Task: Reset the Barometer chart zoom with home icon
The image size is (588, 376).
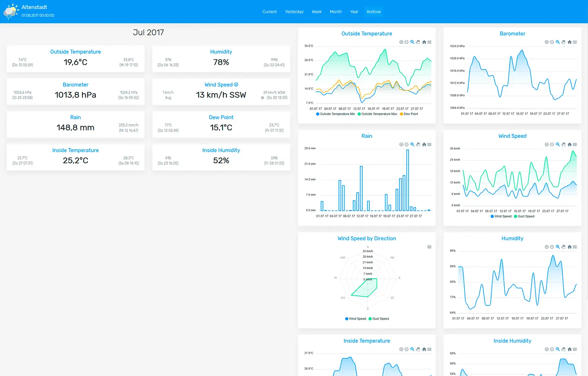Action: tap(570, 42)
